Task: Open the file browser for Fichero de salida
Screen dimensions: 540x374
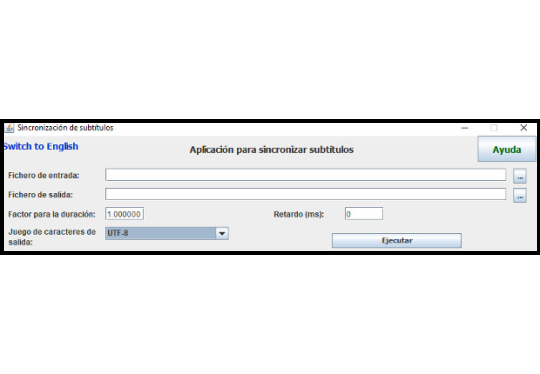Action: point(520,196)
